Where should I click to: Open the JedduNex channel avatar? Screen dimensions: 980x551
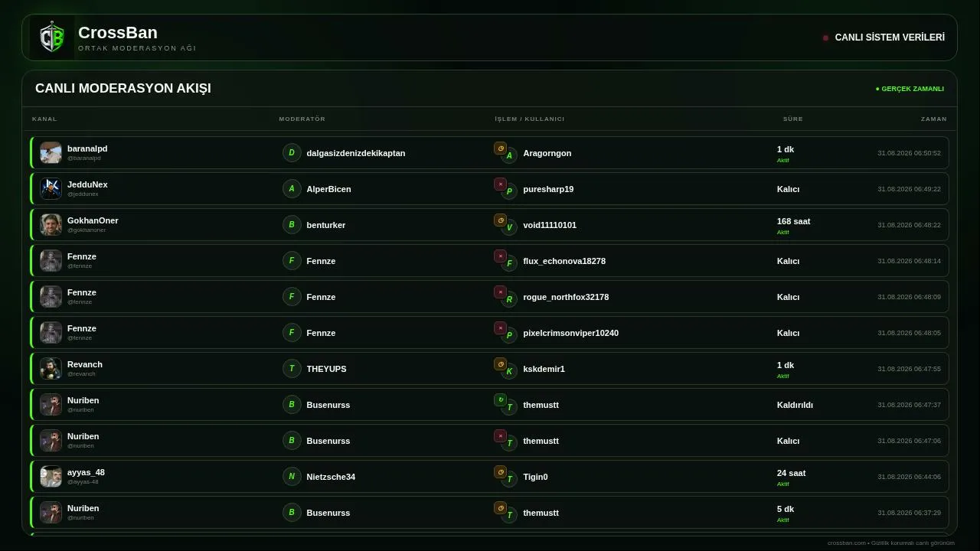coord(51,189)
